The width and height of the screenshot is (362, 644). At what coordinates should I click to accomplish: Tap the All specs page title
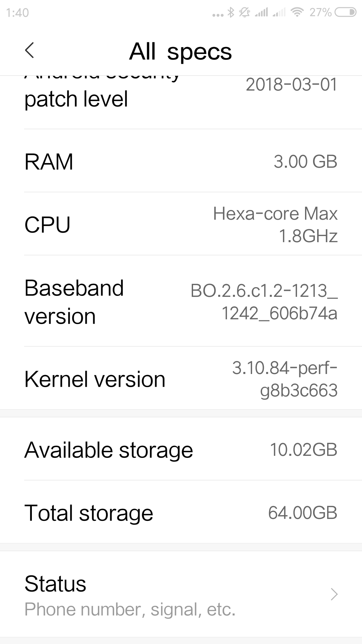[180, 52]
